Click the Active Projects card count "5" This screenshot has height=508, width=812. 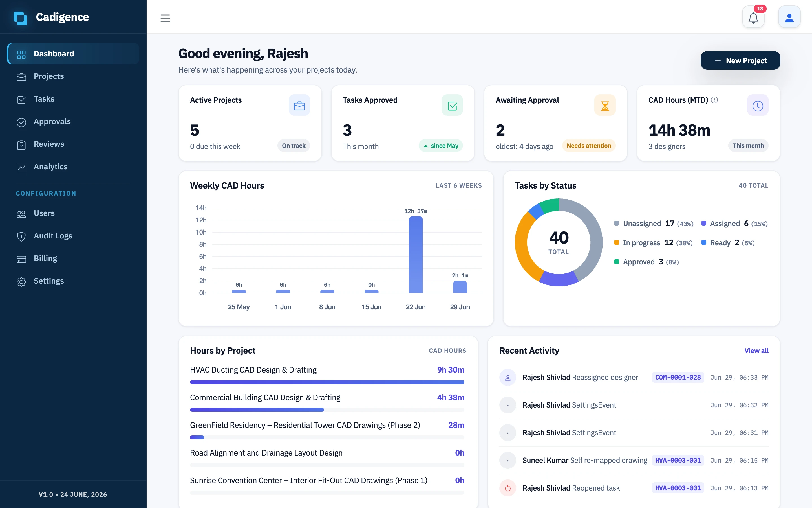tap(195, 130)
